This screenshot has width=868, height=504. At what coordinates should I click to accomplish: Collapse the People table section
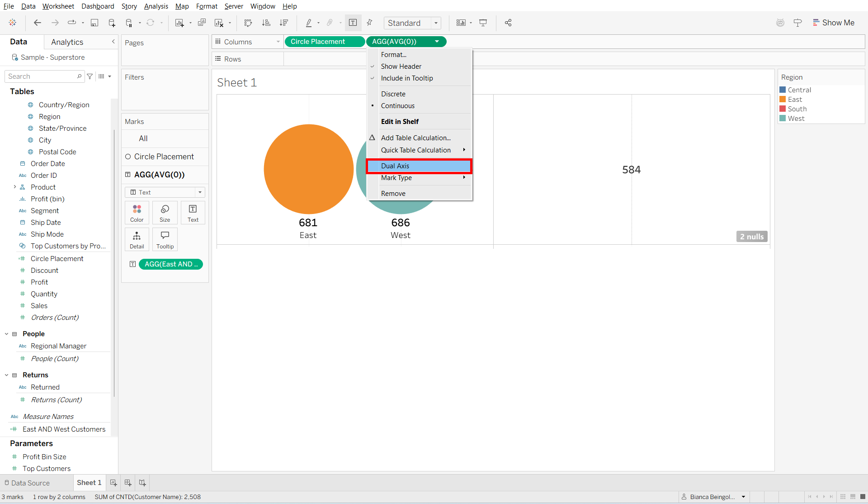[x=6, y=334]
